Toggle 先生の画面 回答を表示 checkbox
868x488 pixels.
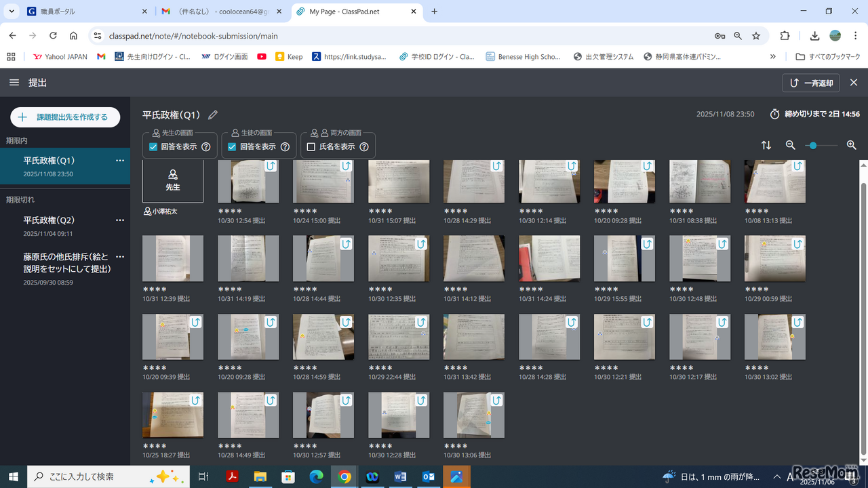[x=153, y=147]
